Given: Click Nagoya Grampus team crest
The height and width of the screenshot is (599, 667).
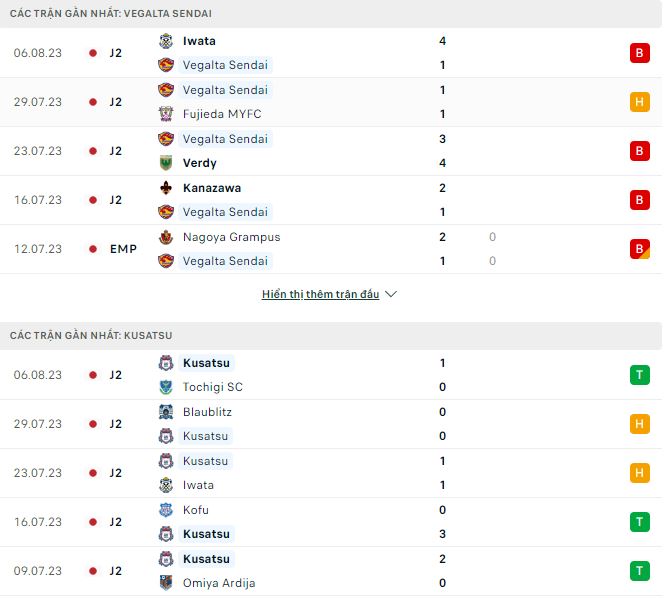Looking at the screenshot, I should [166, 237].
